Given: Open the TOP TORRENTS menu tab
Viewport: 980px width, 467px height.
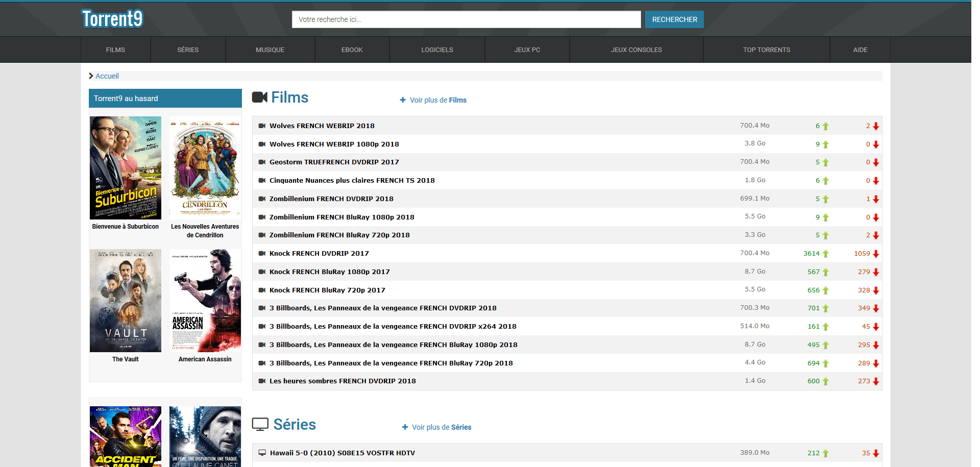Looking at the screenshot, I should (x=766, y=50).
